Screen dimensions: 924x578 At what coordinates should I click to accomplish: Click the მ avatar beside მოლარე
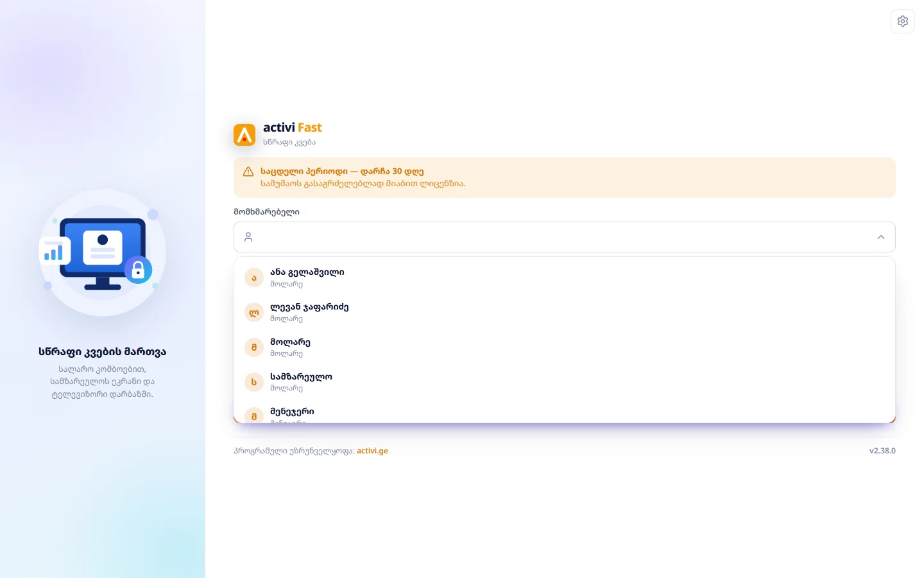pyautogui.click(x=254, y=347)
